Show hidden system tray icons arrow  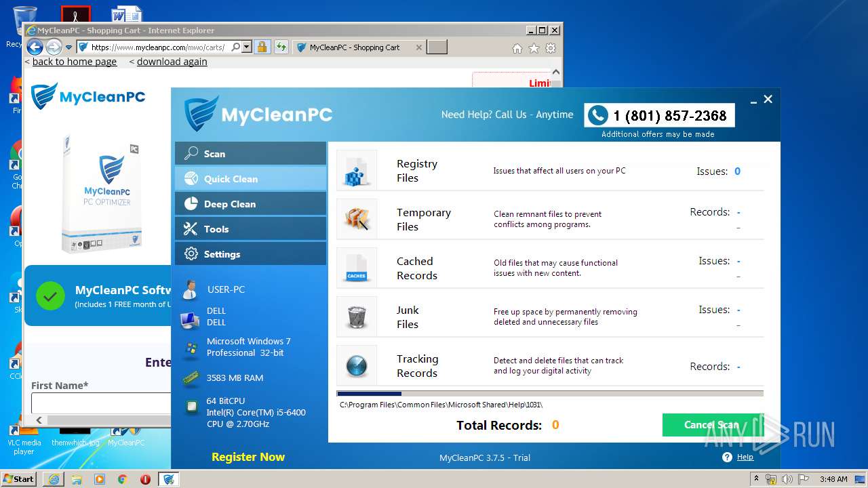click(x=757, y=479)
